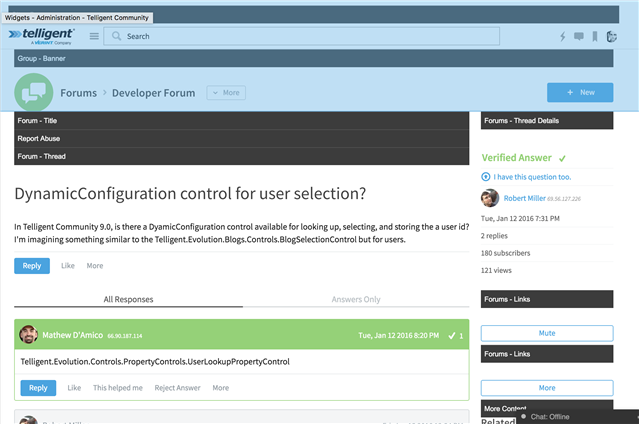Click Mathew D'Amico's avatar
This screenshot has height=424, width=639.
pos(29,334)
